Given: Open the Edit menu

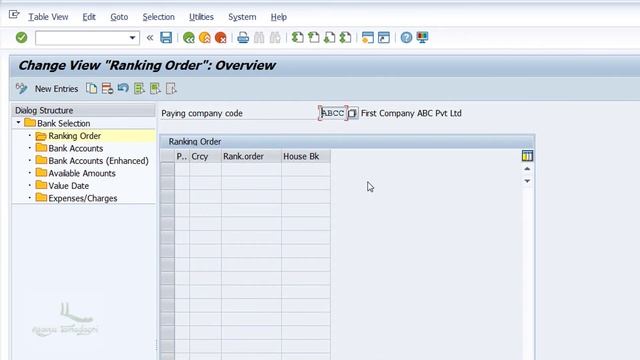Looking at the screenshot, I should (x=89, y=17).
